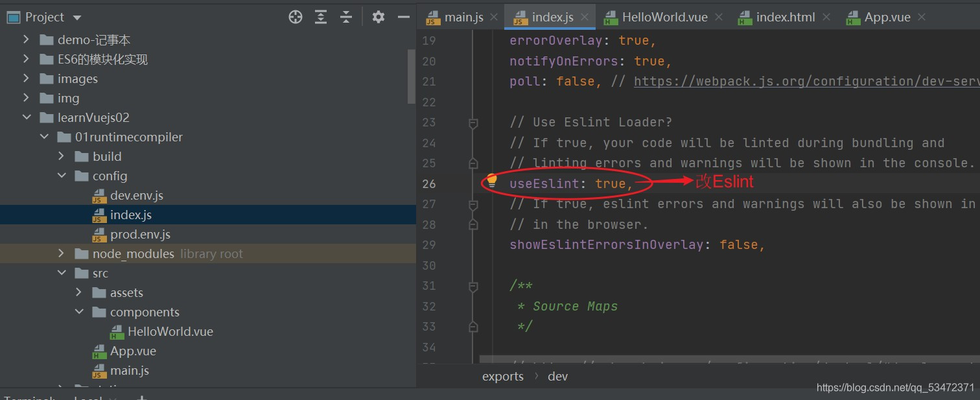Image resolution: width=980 pixels, height=400 pixels.
Task: Expand the ES6的模块化实现 folder
Action: (26, 59)
